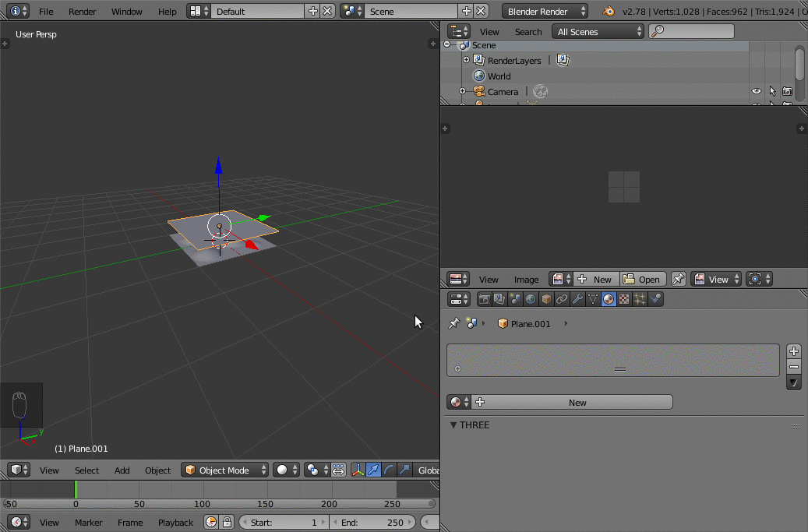
Task: Open the render engine dropdown Blender Render
Action: pyautogui.click(x=545, y=12)
